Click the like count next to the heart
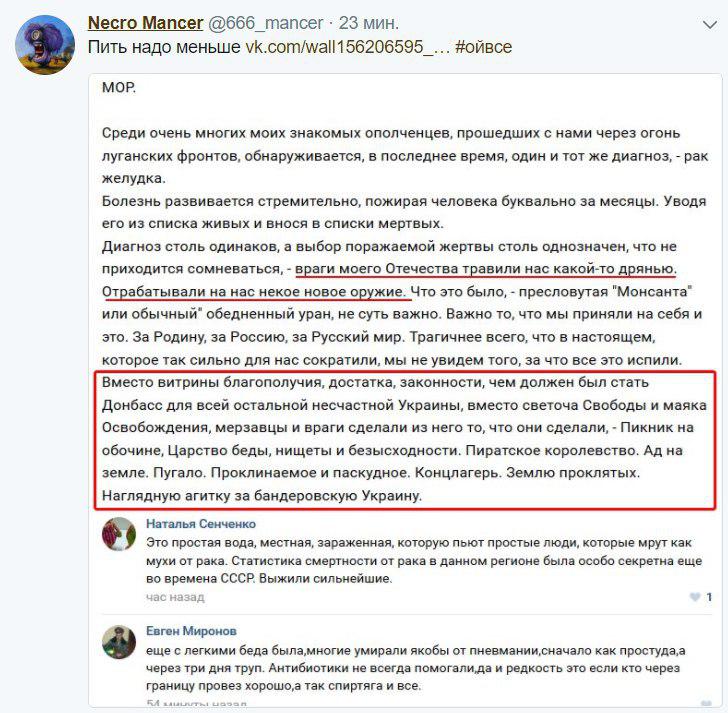 click(709, 597)
